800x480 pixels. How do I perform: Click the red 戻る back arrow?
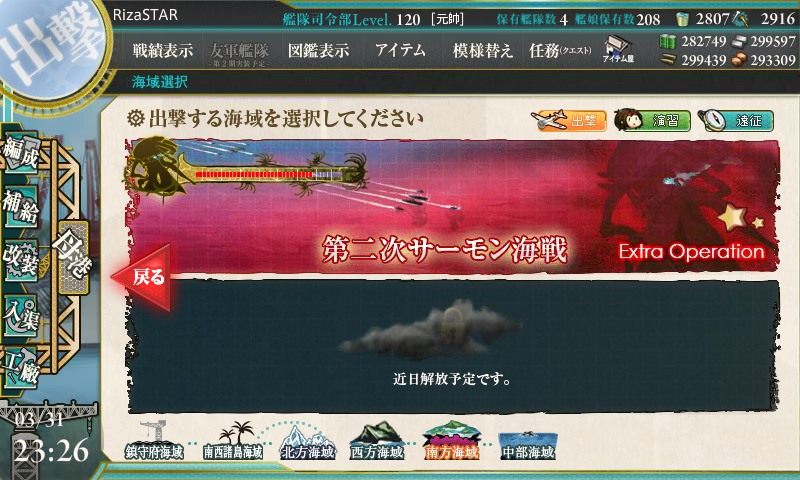click(141, 277)
